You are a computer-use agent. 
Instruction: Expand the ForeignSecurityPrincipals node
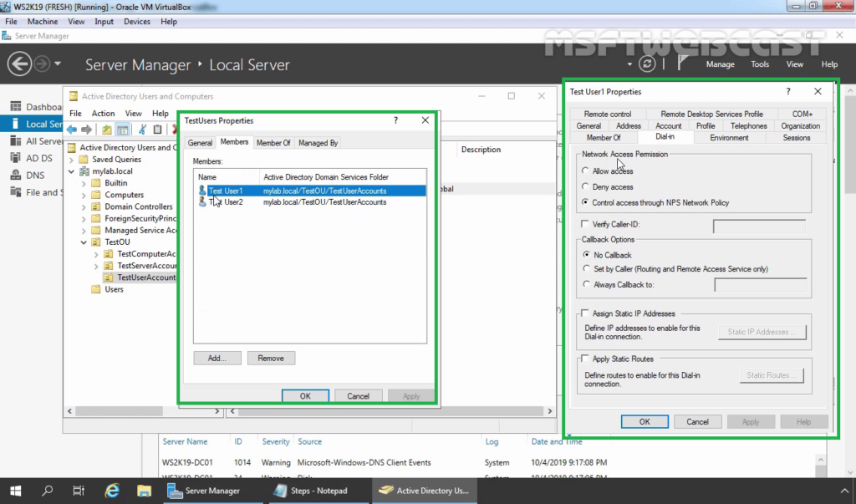[84, 218]
